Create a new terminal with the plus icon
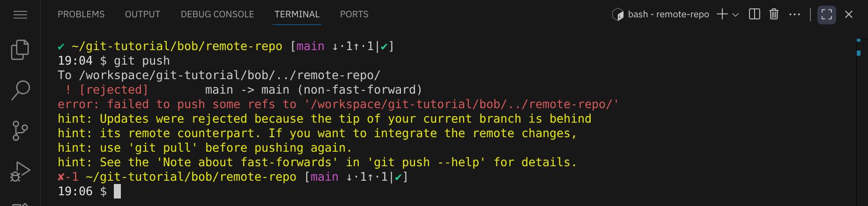Image resolution: width=868 pixels, height=206 pixels. click(722, 15)
